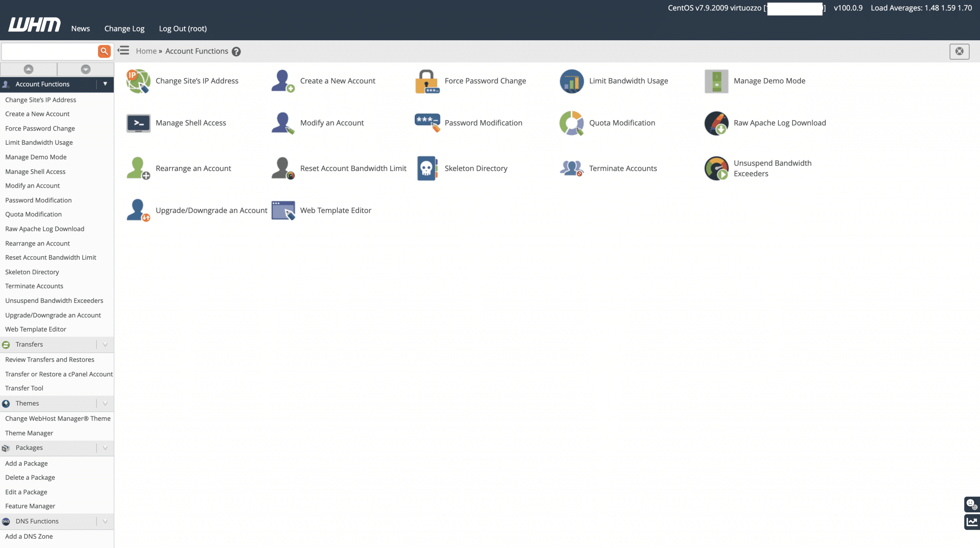Image resolution: width=980 pixels, height=548 pixels.
Task: Open the News menu item
Action: [80, 28]
